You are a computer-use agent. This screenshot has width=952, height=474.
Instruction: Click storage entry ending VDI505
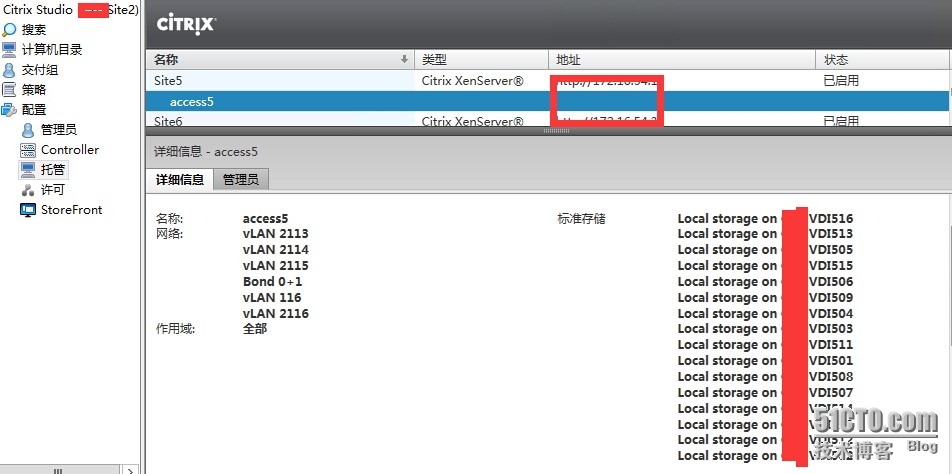click(x=765, y=249)
